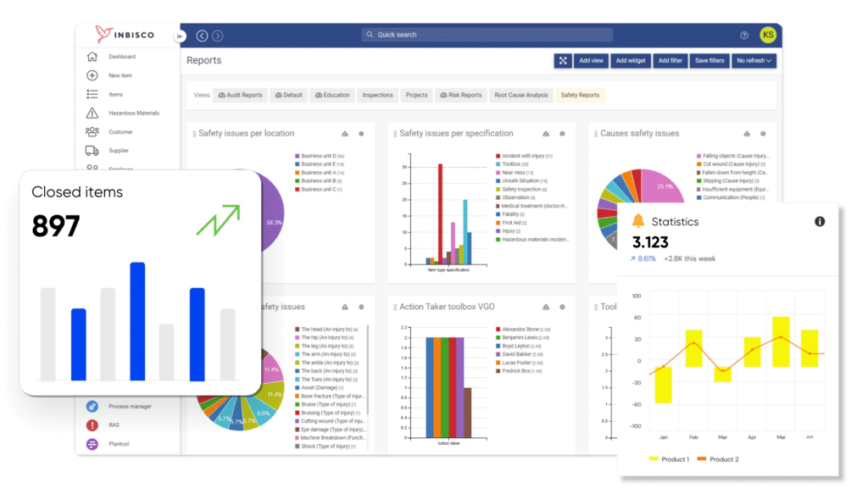Click the fullscreen expand icon button

[x=563, y=61]
